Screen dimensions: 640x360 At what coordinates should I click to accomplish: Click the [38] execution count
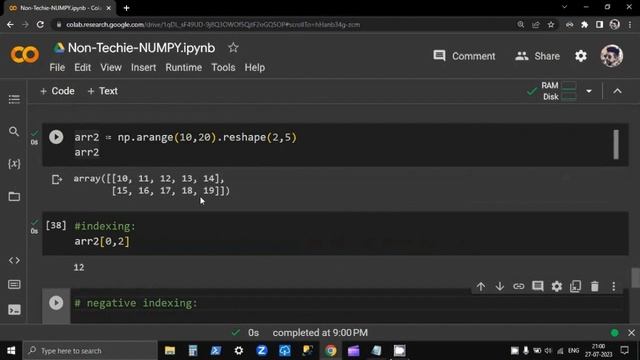pos(56,225)
